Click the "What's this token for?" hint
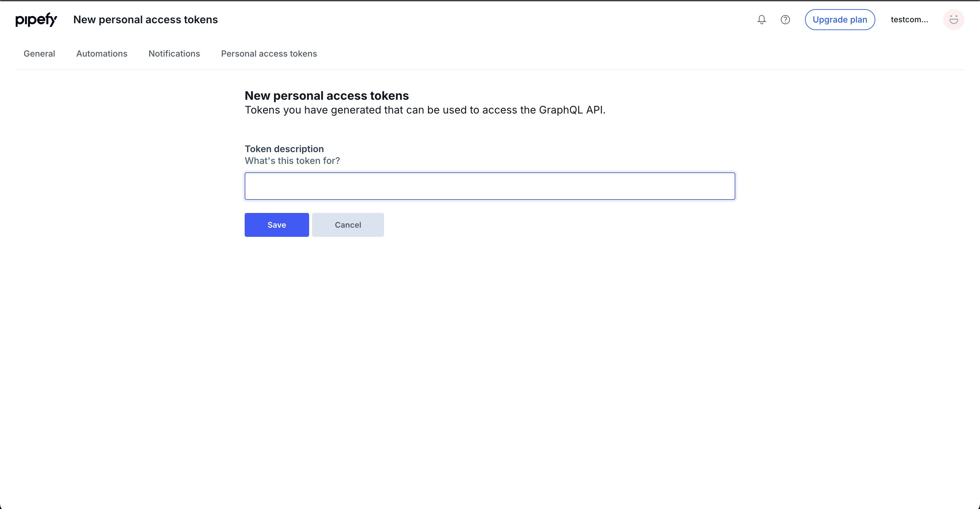The width and height of the screenshot is (980, 509). point(292,161)
